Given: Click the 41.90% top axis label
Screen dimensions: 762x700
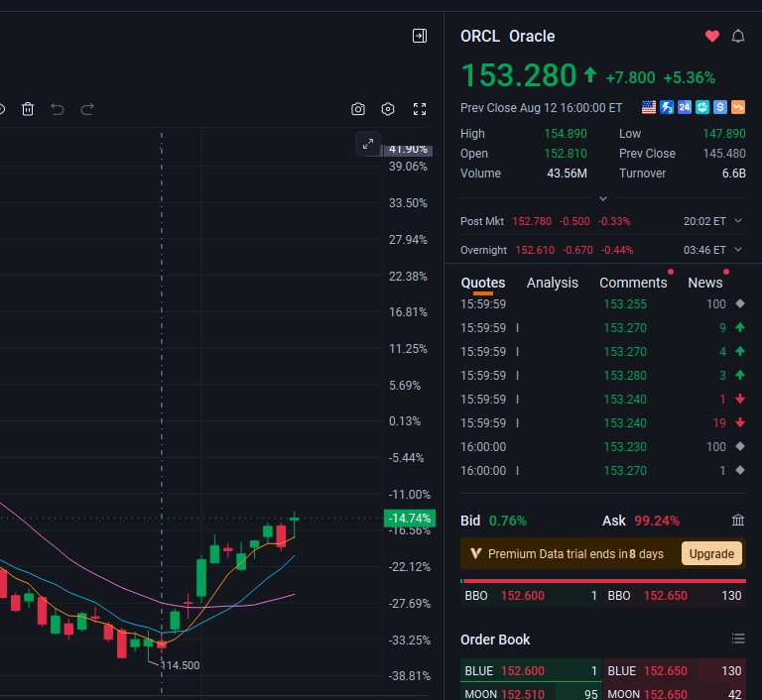Looking at the screenshot, I should (408, 150).
